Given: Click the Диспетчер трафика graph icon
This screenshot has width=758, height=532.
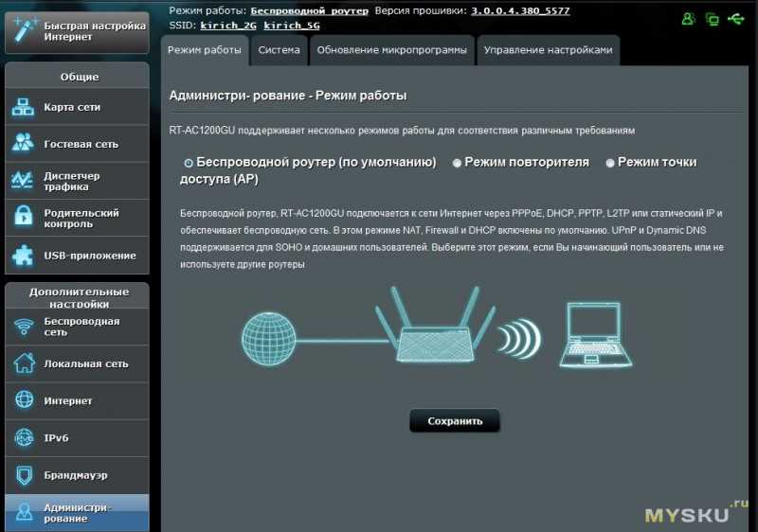Looking at the screenshot, I should [x=23, y=181].
